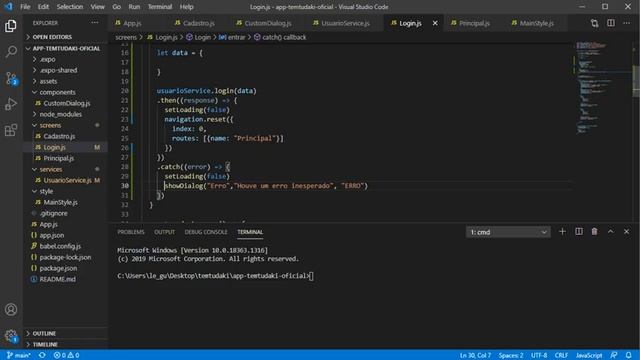Open the Run and Debug view
Screen dimensions: 640x360
[11, 104]
